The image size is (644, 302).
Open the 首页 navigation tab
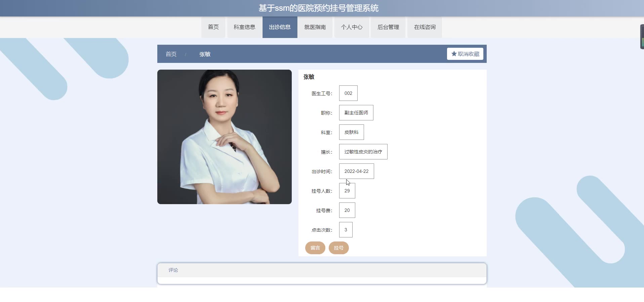click(213, 27)
